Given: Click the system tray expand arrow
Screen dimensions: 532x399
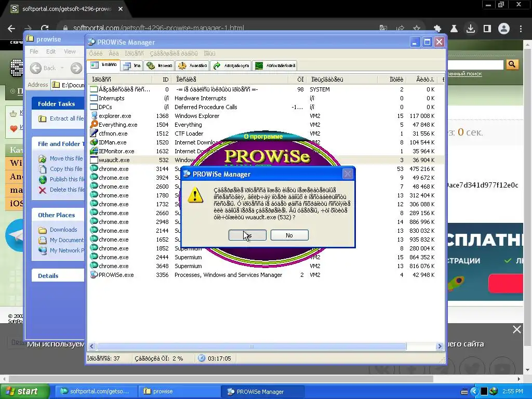Looking at the screenshot, I should click(x=474, y=392).
